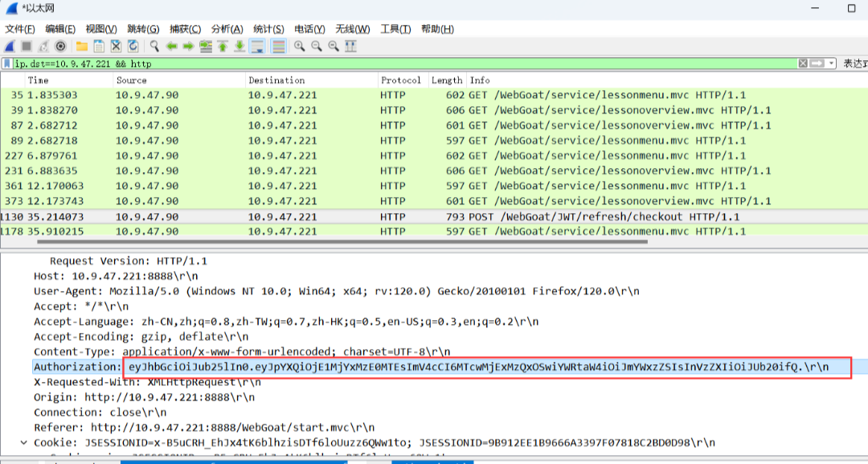Screen dimensions: 868x464
Task: Click the packet list horizontal scrollbar
Action: point(342,241)
